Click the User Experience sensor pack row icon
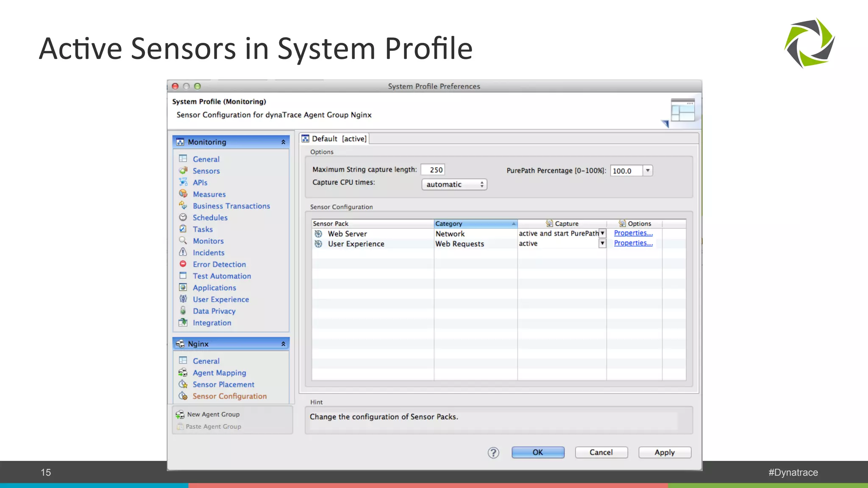Viewport: 868px width, 488px height. pyautogui.click(x=319, y=244)
